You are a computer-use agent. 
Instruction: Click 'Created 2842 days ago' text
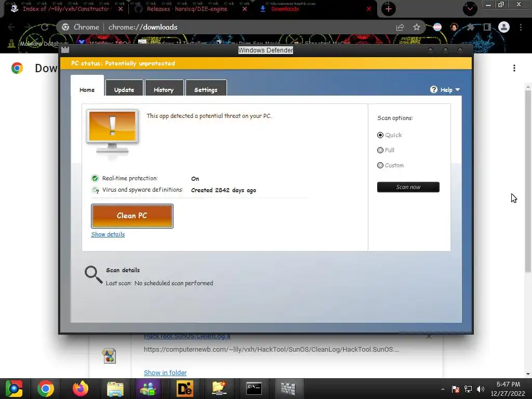click(x=223, y=190)
